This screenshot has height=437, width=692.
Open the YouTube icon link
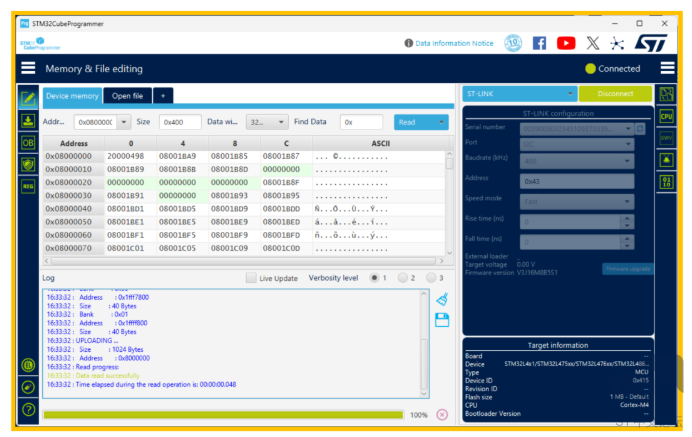566,43
